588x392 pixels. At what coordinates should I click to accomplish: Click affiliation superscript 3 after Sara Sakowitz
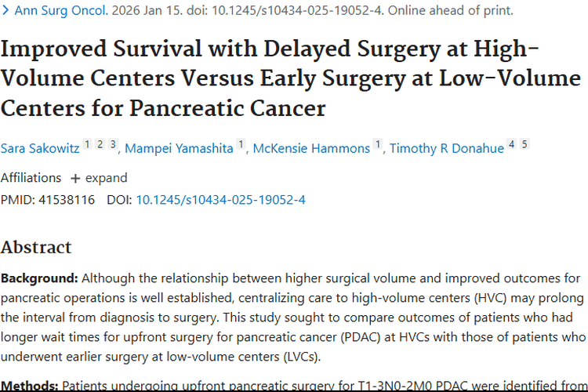(x=113, y=144)
